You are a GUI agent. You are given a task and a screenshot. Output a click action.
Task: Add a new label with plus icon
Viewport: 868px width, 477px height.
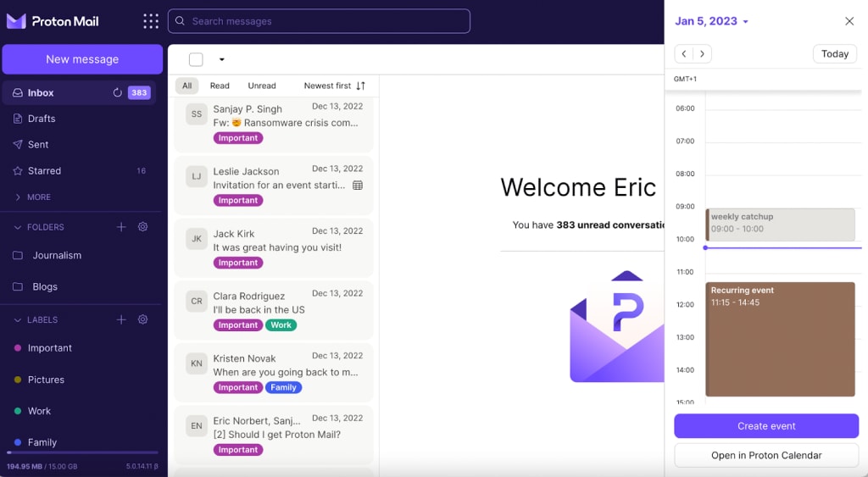click(x=121, y=319)
